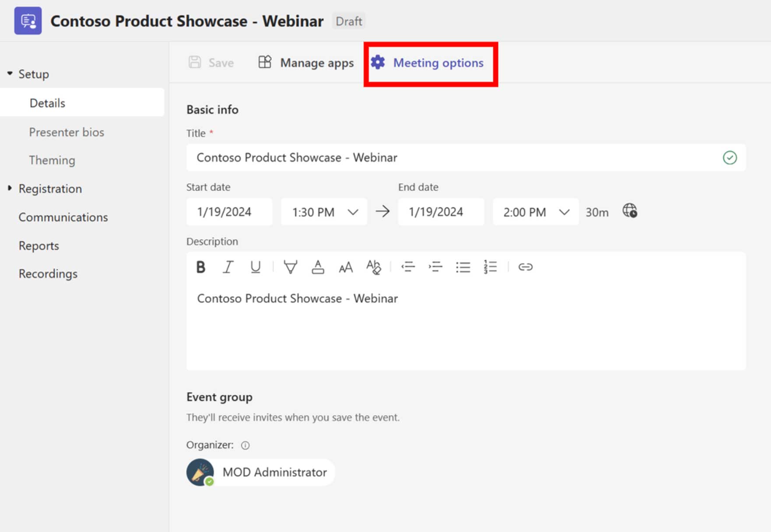The width and height of the screenshot is (771, 532).
Task: Go to Reports
Action: 39,245
